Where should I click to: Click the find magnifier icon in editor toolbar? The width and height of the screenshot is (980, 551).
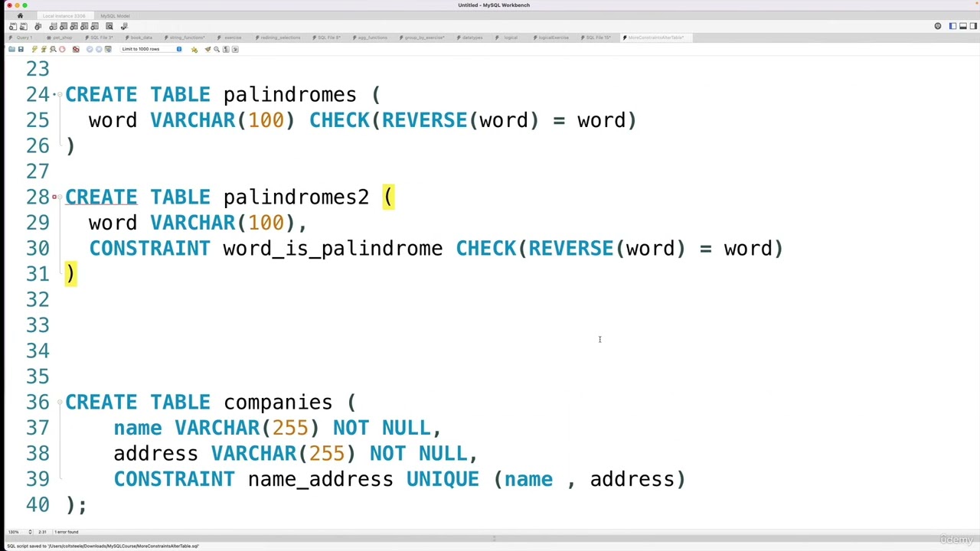click(x=217, y=49)
